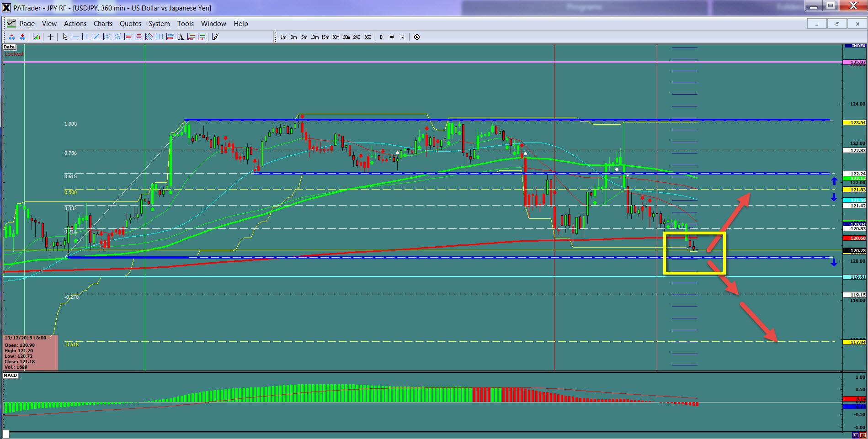This screenshot has width=868, height=439.
Task: Select the blue-red Fibonacci retracement tool
Action: click(128, 37)
